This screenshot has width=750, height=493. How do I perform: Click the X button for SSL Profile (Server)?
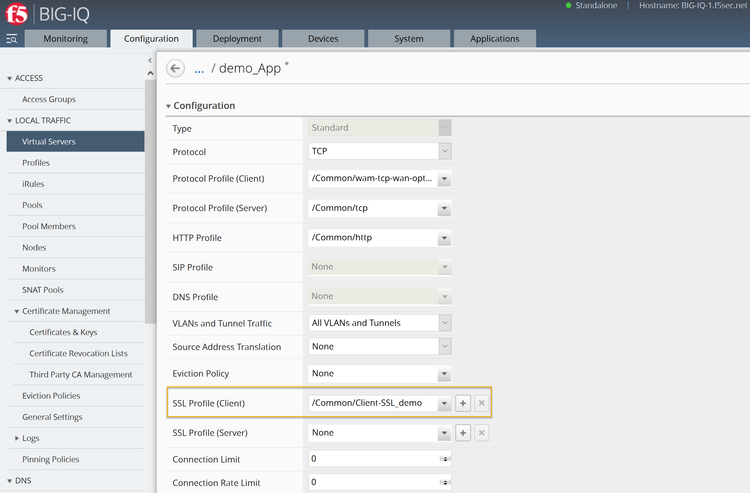click(481, 433)
